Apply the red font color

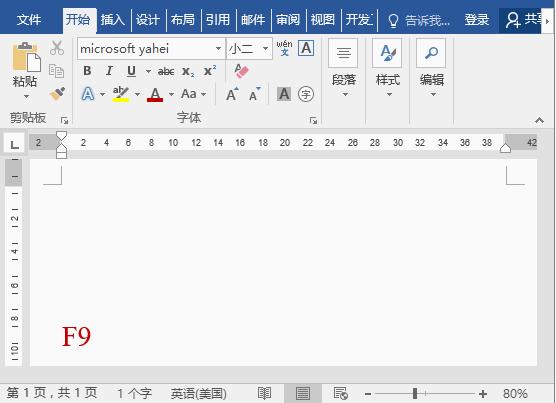point(155,94)
